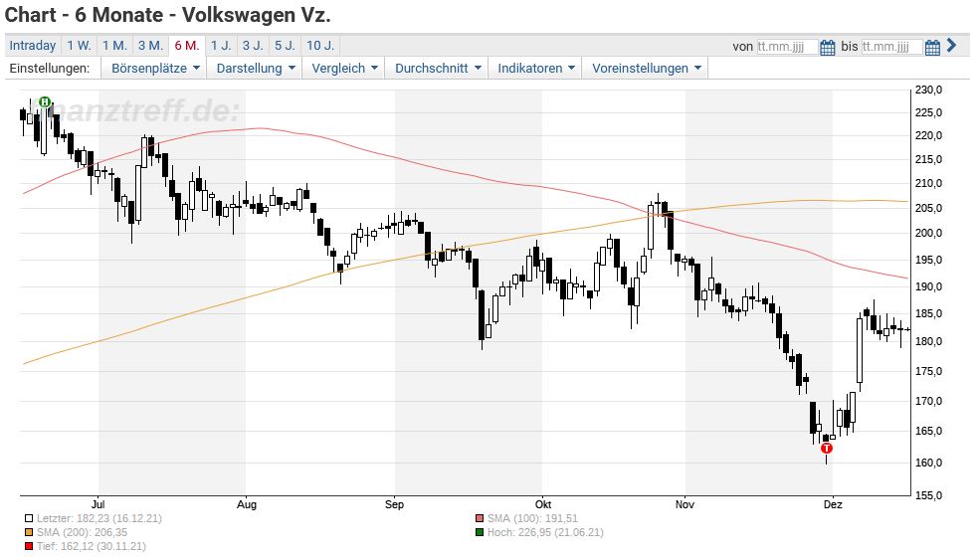Click the blue arrow to apply date range
Image resolution: width=978 pixels, height=560 pixels.
pos(951,45)
